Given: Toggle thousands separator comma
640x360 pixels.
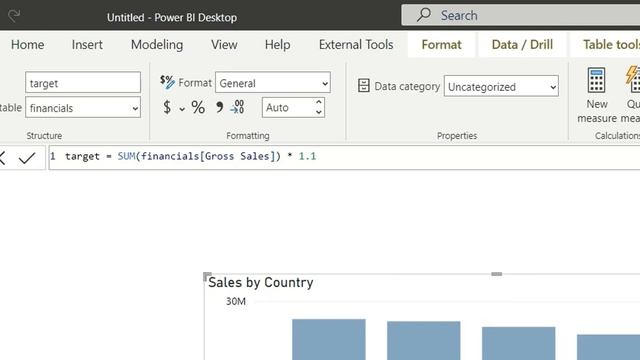Looking at the screenshot, I should [220, 107].
